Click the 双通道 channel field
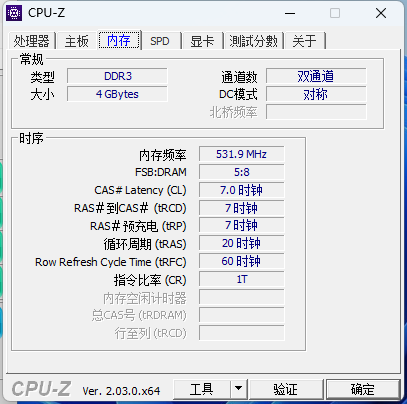Viewport: 407px width, 404px height. [x=316, y=76]
